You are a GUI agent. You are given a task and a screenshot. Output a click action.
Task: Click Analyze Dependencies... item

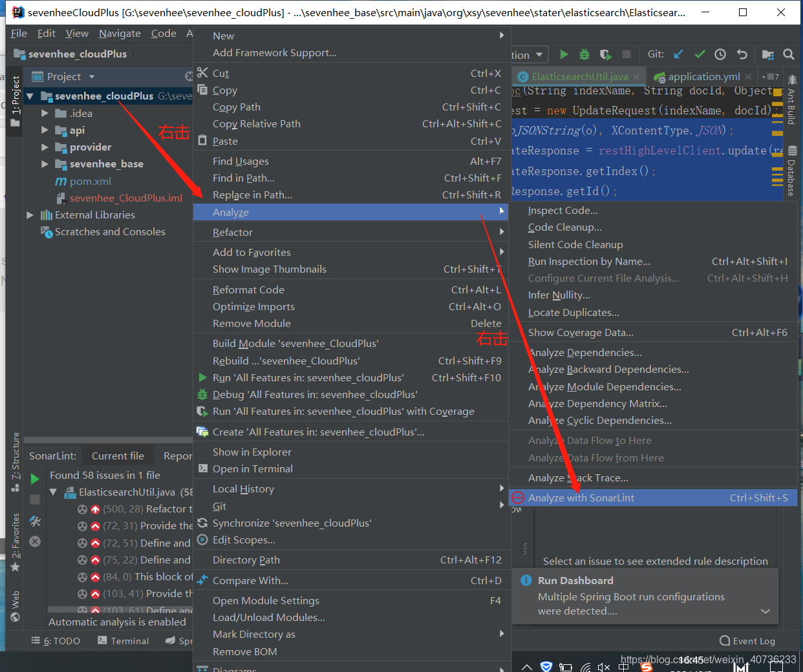point(653,352)
